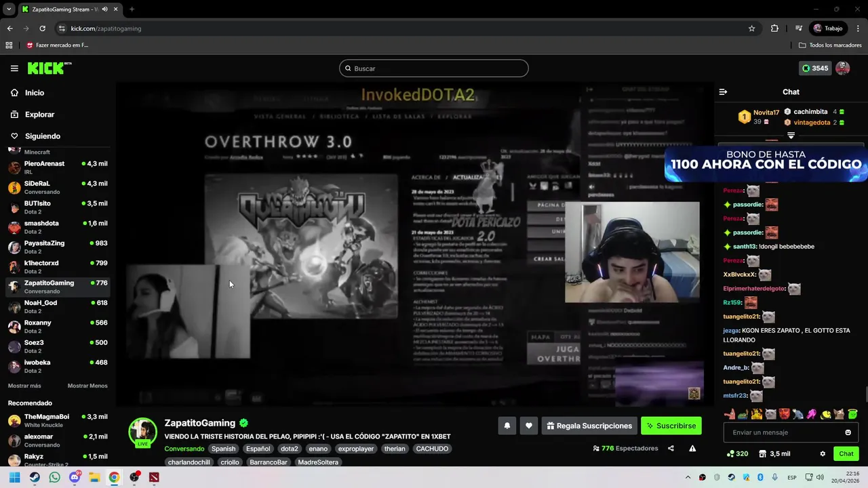Open Chrome media control icon

click(x=799, y=28)
